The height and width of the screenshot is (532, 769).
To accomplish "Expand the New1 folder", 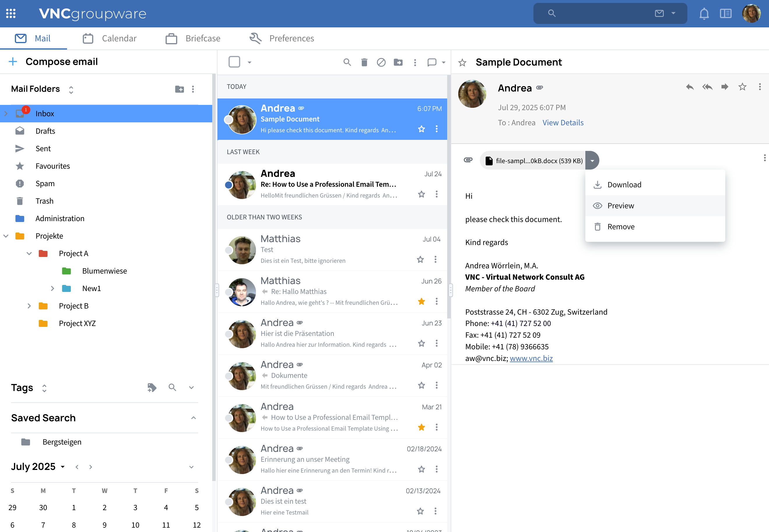I will point(52,288).
